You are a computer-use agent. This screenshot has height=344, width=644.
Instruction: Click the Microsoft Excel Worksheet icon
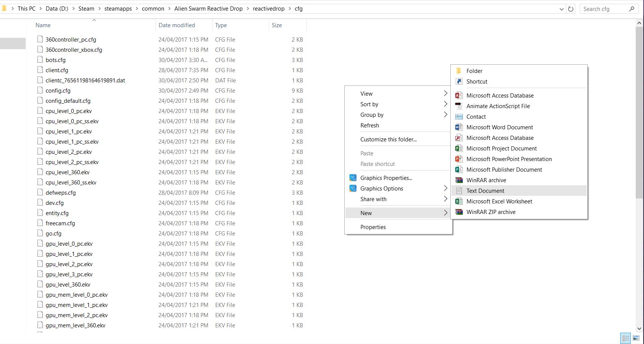[x=459, y=201]
